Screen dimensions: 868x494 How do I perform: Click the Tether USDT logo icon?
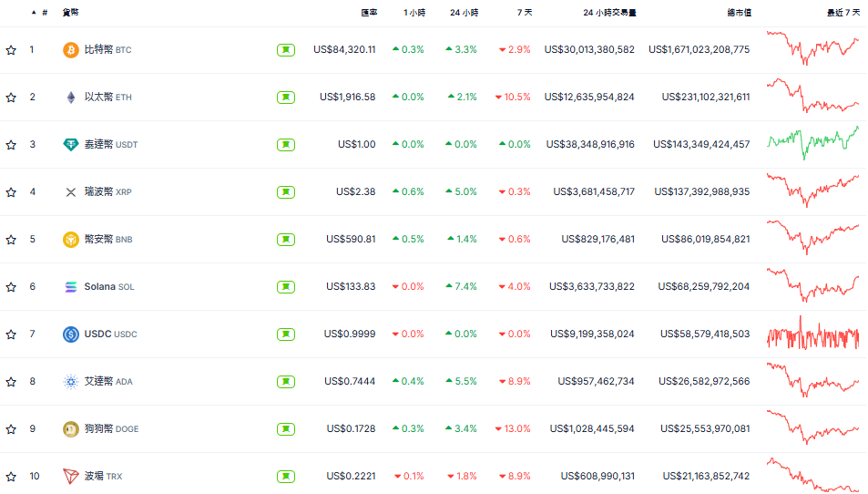coord(70,145)
